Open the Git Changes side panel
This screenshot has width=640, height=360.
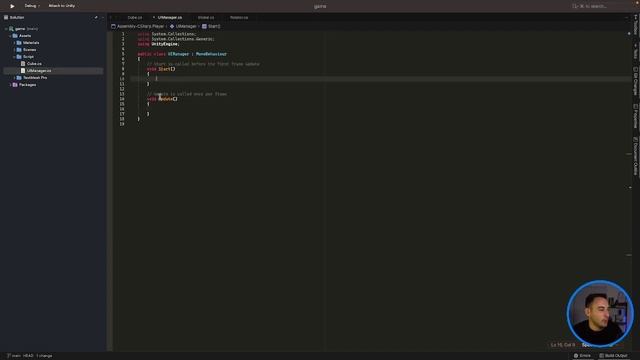click(636, 81)
